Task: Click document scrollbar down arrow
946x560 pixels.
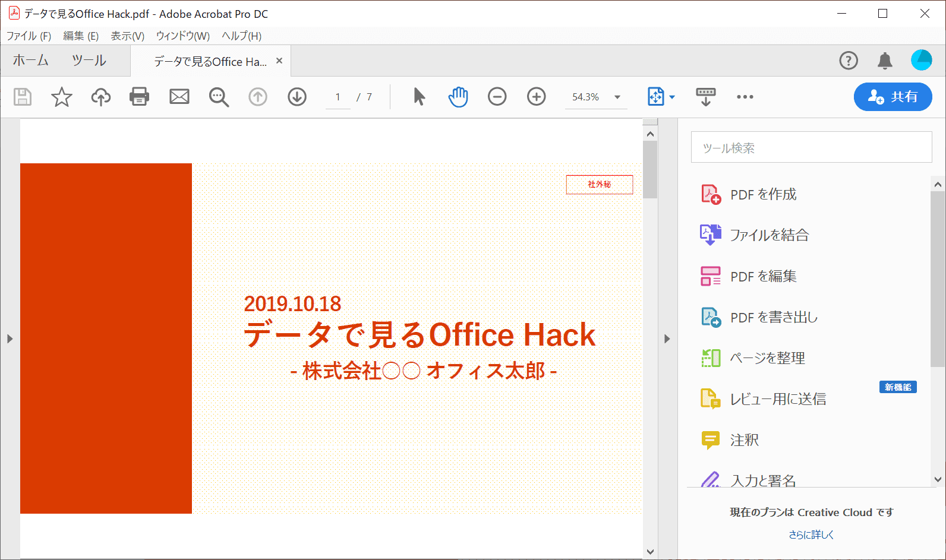Action: (650, 551)
